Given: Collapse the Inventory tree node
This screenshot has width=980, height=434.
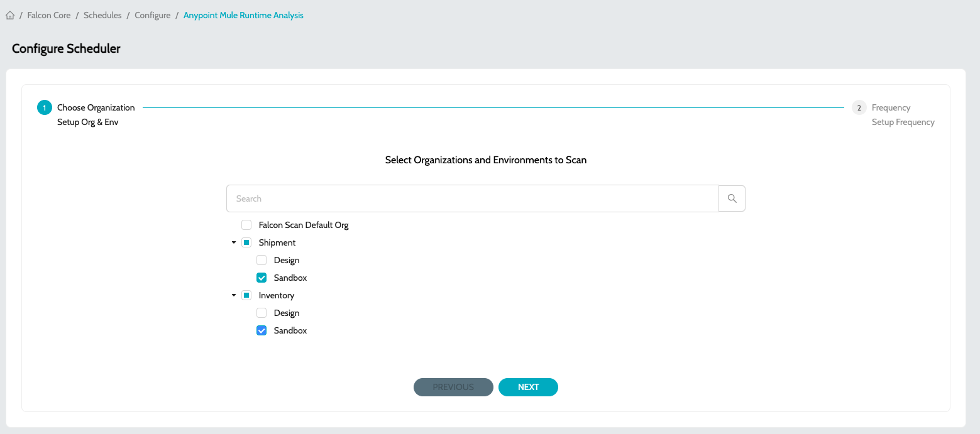Looking at the screenshot, I should coord(234,295).
